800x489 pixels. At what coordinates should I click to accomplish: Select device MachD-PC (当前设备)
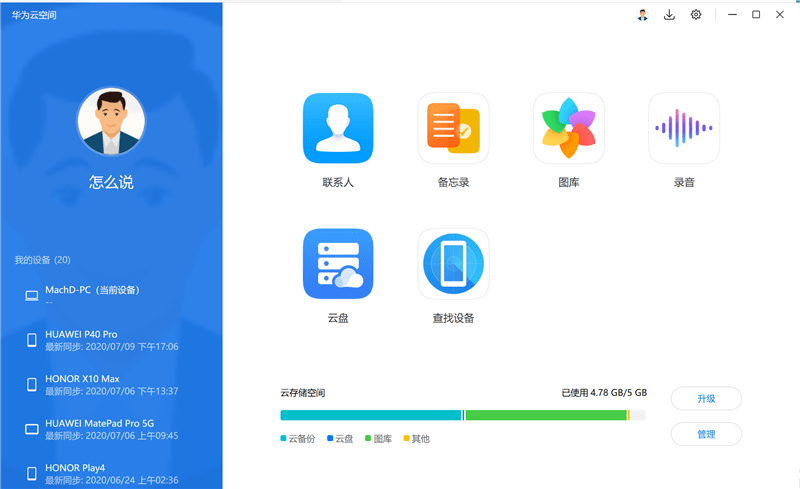111,296
